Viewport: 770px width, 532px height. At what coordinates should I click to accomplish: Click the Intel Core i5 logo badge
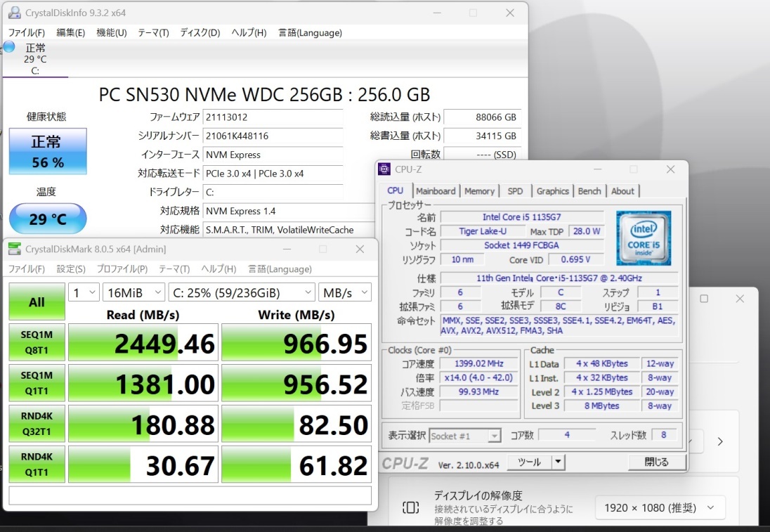click(644, 238)
